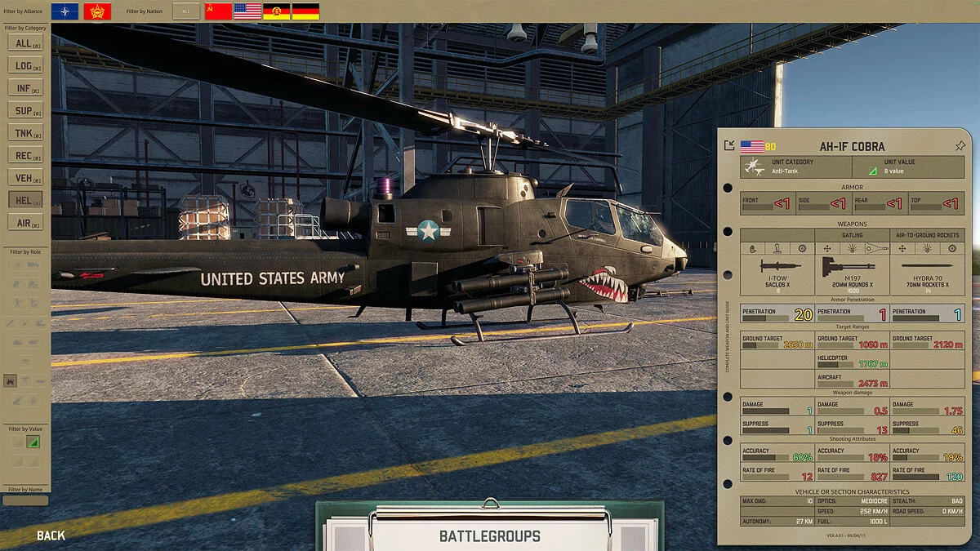Select the West Germany nation flag
The image size is (980, 551).
tap(305, 11)
